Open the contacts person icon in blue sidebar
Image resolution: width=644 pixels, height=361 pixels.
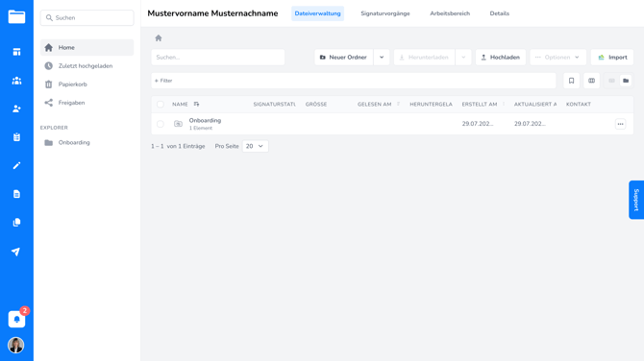click(16, 108)
